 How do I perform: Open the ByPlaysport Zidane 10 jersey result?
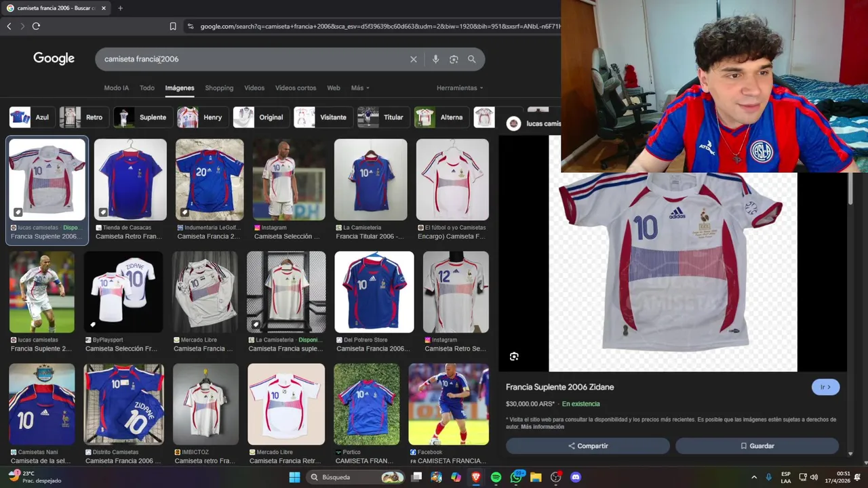pyautogui.click(x=123, y=292)
